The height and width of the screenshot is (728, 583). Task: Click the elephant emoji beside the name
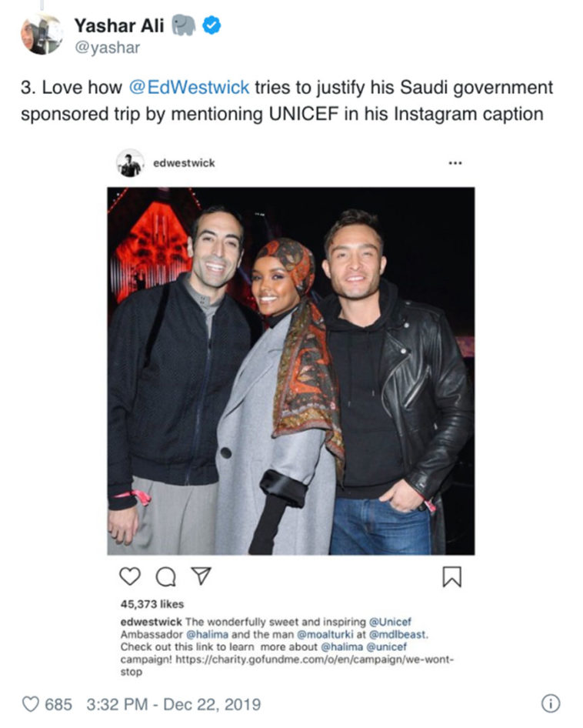184,25
